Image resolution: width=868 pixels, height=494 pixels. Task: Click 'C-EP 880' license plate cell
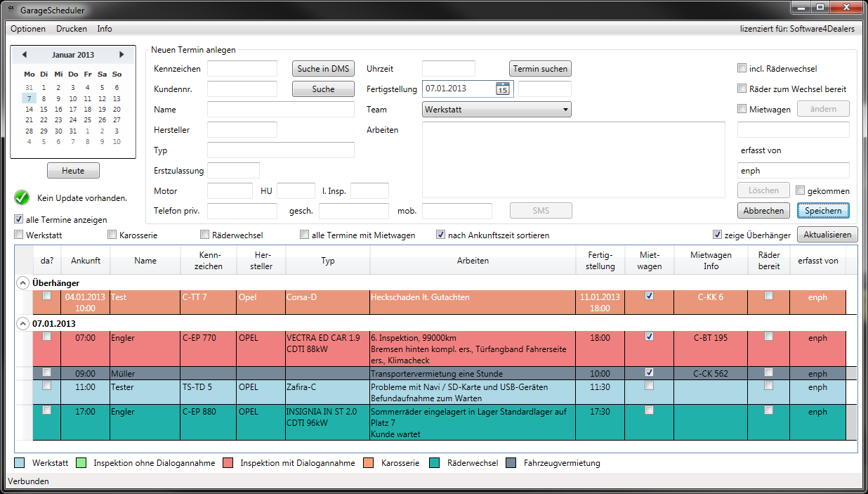click(209, 422)
